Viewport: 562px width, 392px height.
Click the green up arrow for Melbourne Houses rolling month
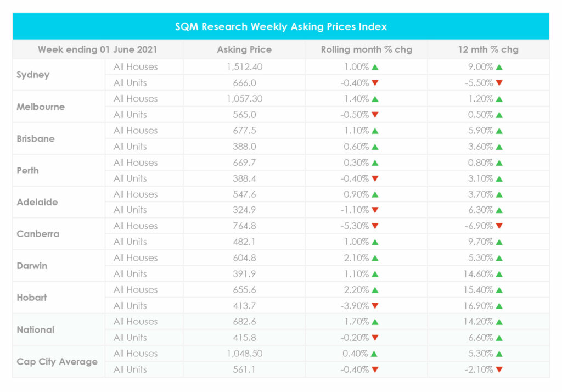pos(375,99)
